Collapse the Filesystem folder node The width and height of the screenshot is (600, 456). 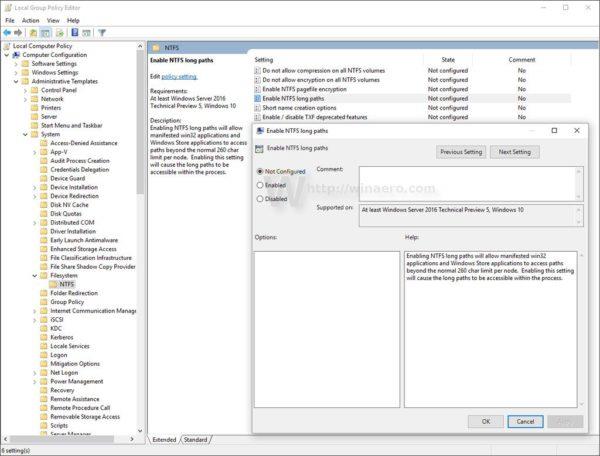point(34,275)
